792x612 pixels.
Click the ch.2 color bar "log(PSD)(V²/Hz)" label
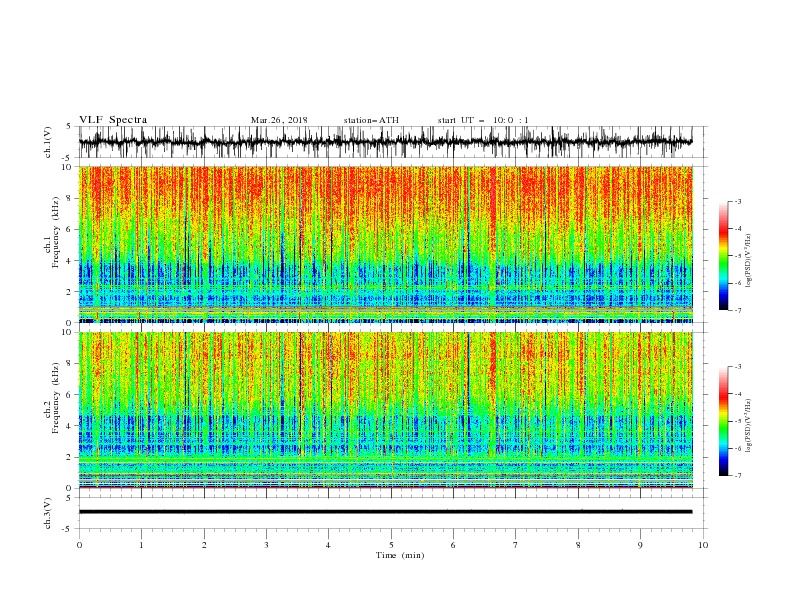click(x=749, y=426)
